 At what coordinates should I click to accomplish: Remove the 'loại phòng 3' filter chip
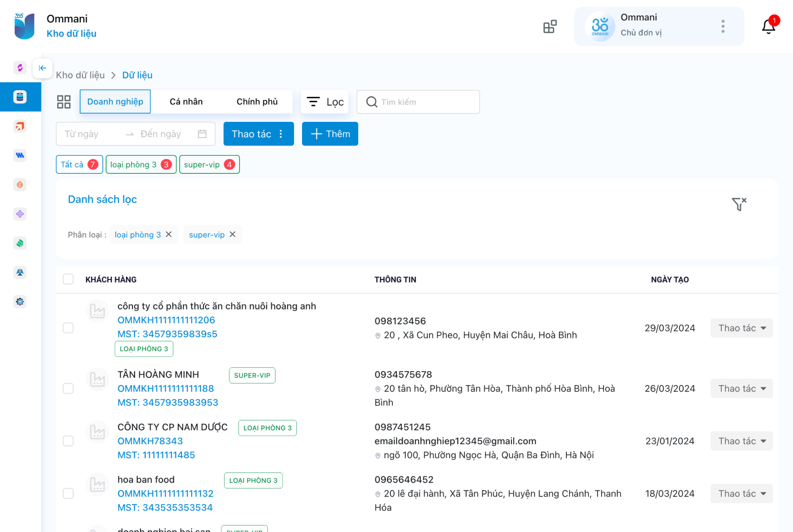pyautogui.click(x=169, y=234)
